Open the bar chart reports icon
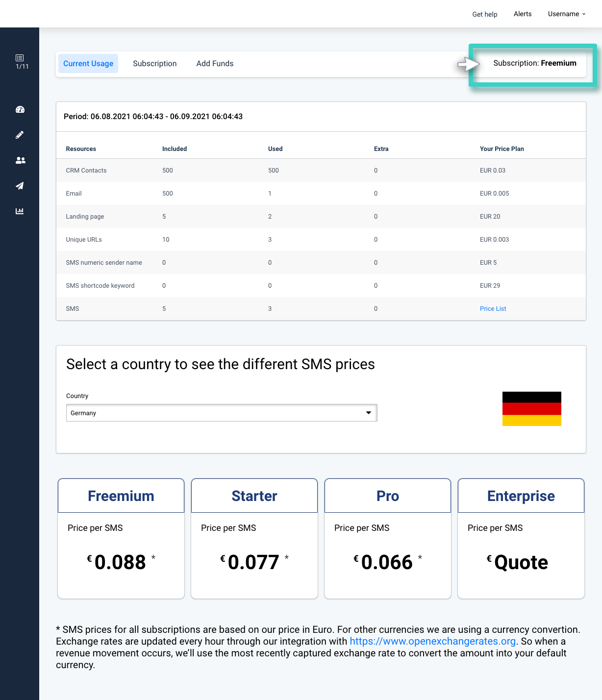 20,211
